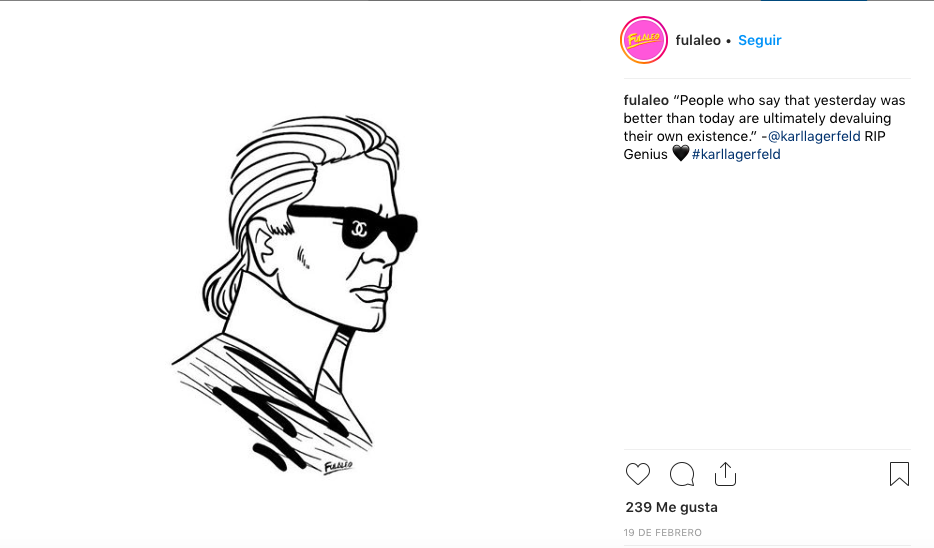Click the quote text in the caption
This screenshot has height=548, width=934.
coord(760,119)
